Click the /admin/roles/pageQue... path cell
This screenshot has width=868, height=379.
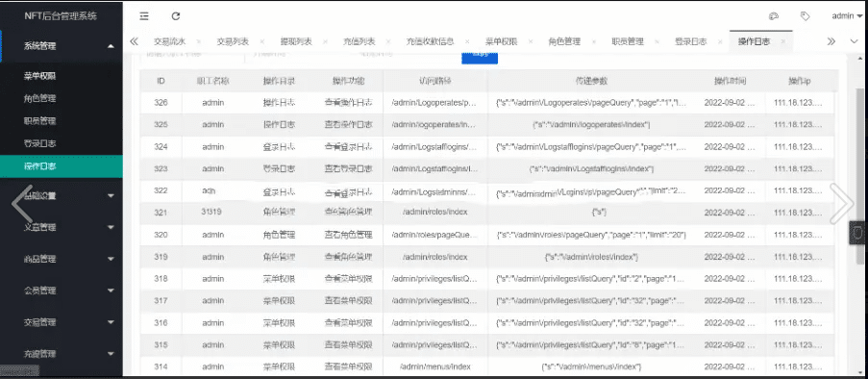(x=434, y=235)
